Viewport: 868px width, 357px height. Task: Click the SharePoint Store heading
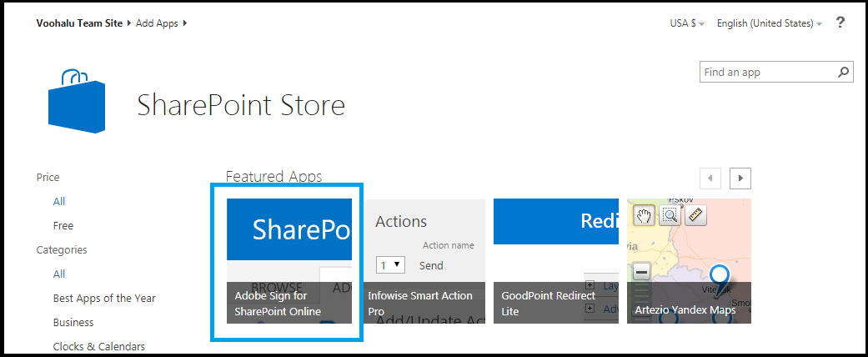tap(241, 104)
